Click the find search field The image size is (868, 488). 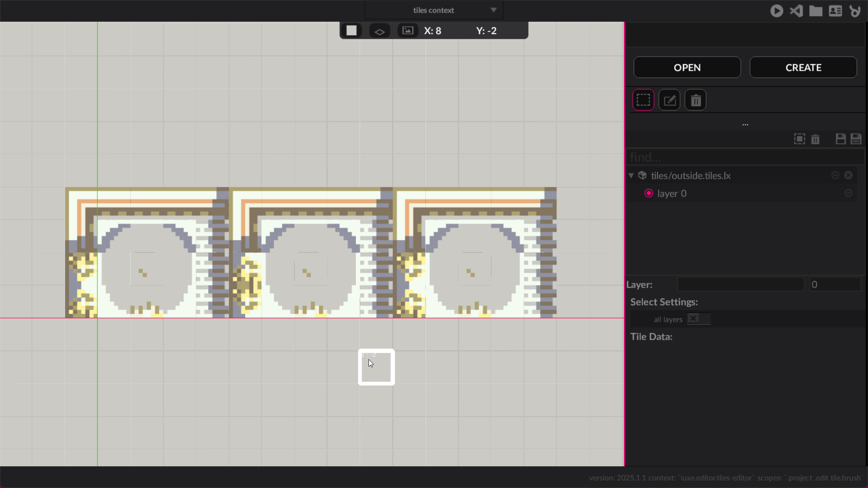(745, 157)
